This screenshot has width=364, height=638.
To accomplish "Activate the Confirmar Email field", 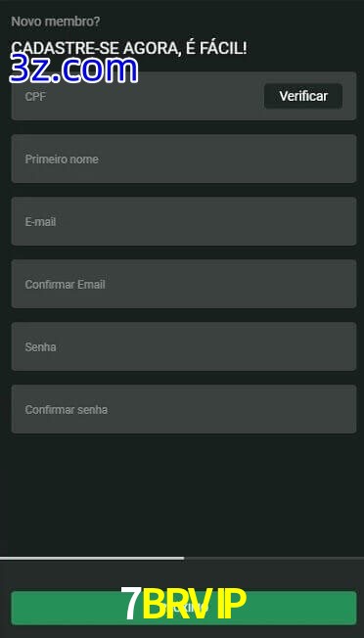I will pos(184,284).
